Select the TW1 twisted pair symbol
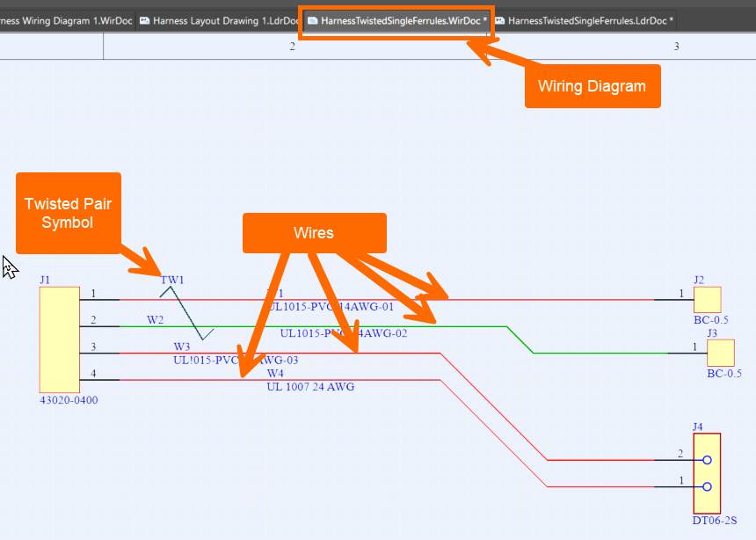The image size is (756, 540). pos(186,313)
